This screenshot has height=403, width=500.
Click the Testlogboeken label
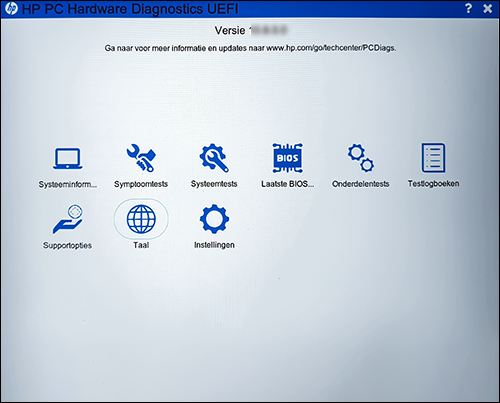433,183
